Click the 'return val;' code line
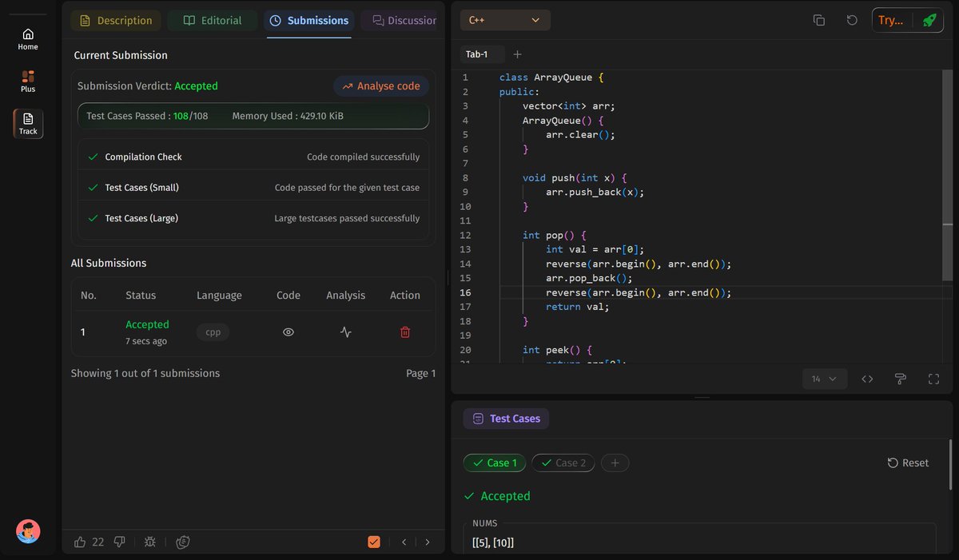 (577, 307)
